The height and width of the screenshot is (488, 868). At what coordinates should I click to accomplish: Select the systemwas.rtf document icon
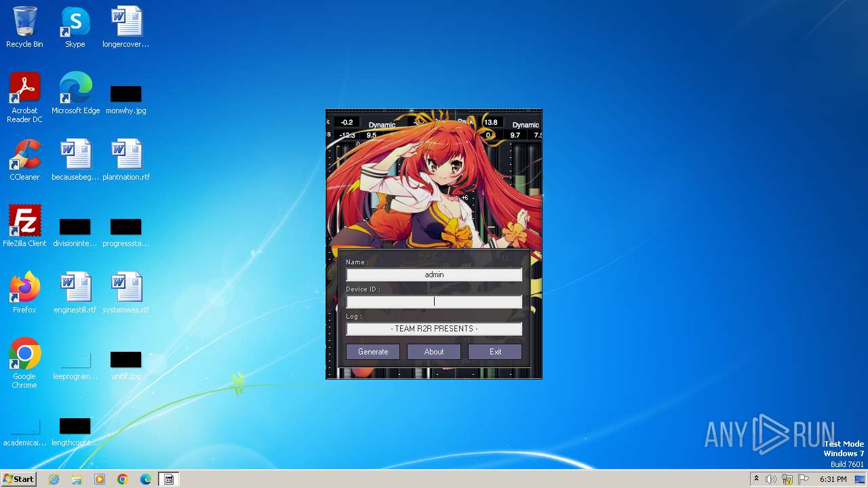(126, 293)
